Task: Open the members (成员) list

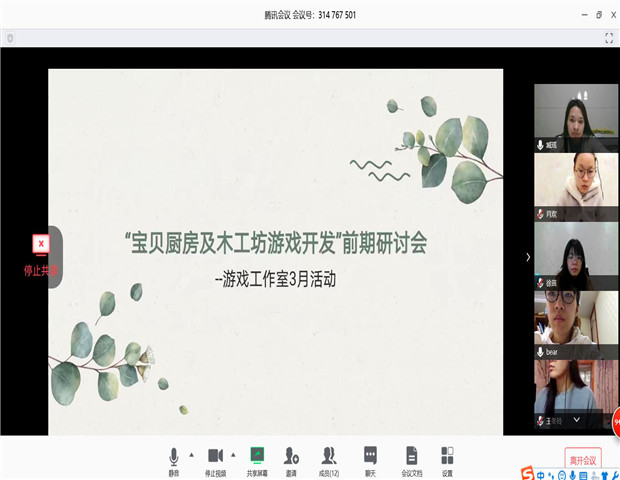Action: [x=329, y=458]
